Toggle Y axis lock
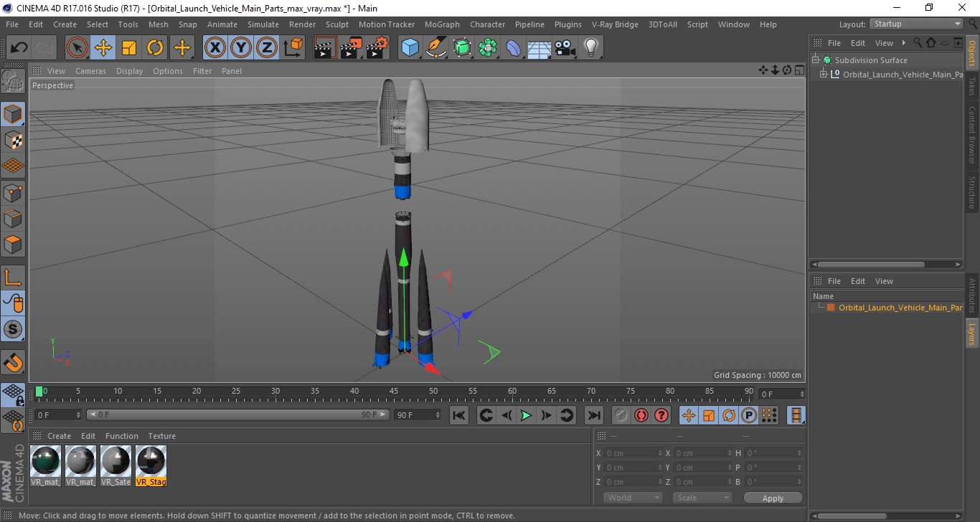 point(241,48)
